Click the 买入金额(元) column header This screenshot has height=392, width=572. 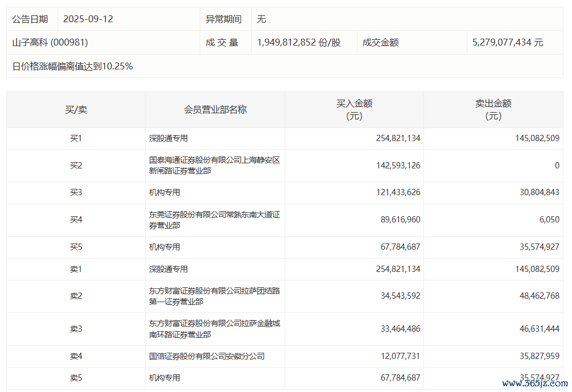(x=354, y=109)
